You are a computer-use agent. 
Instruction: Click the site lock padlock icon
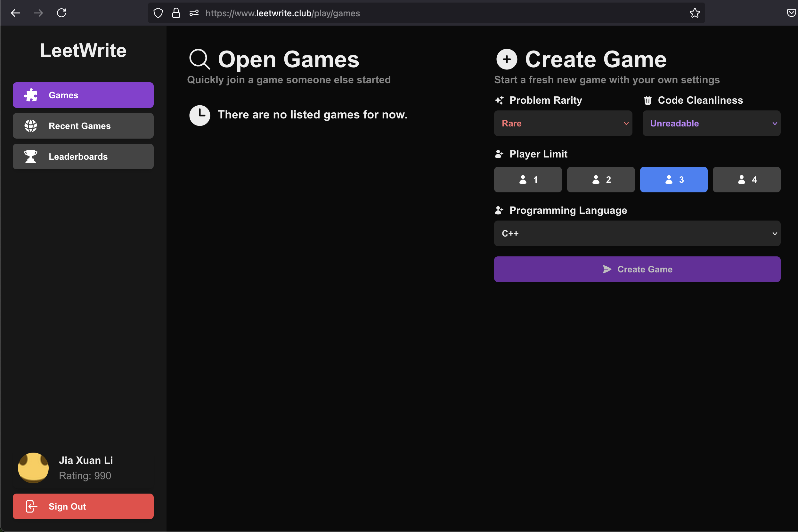click(176, 13)
